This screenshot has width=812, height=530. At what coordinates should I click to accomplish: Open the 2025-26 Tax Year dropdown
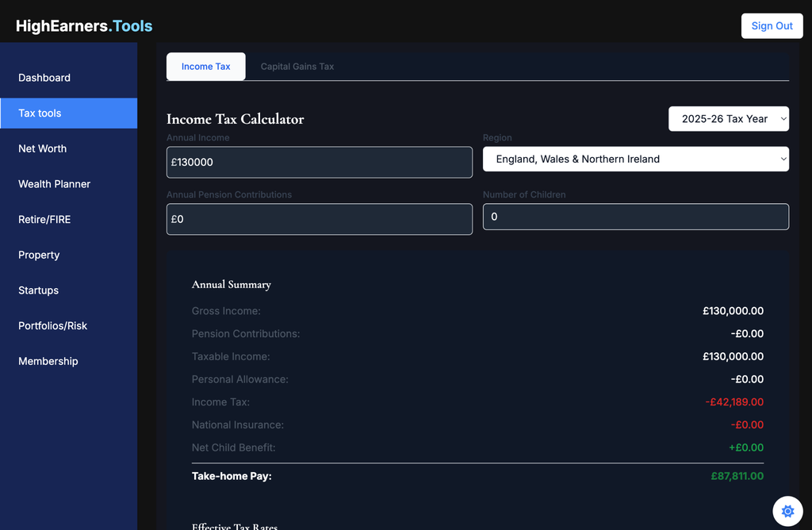coord(728,119)
